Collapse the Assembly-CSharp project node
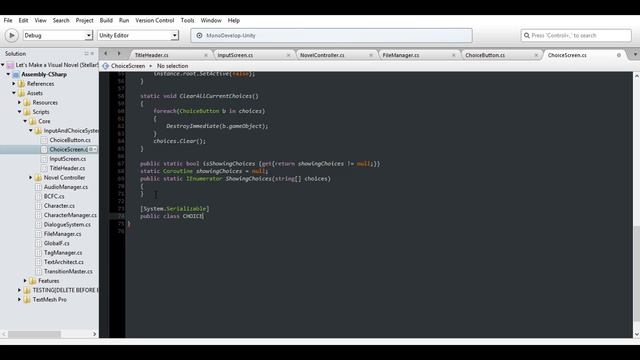 point(8,74)
